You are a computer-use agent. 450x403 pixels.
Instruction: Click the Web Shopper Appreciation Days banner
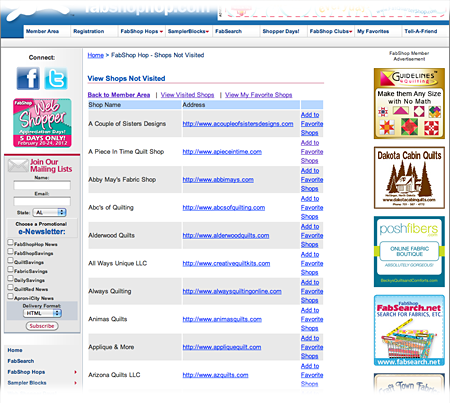click(42, 123)
